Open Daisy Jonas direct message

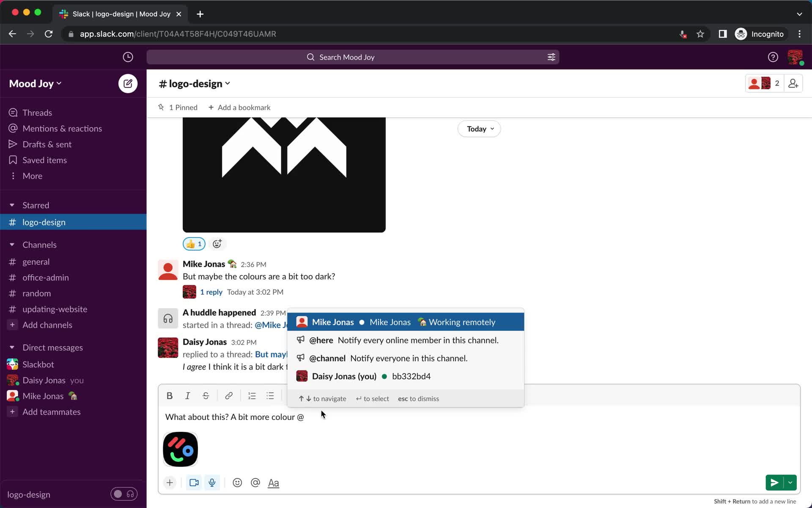pyautogui.click(x=73, y=380)
